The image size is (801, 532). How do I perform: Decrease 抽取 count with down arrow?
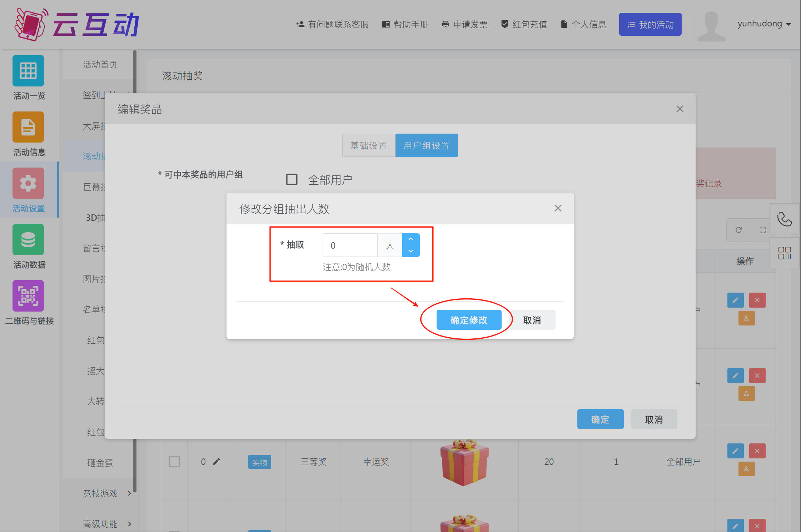coord(411,251)
